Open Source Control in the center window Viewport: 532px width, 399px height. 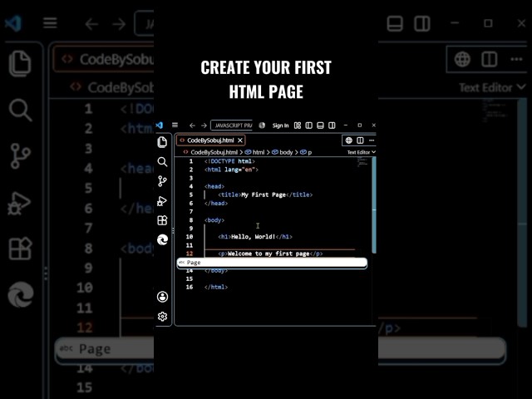tap(162, 181)
